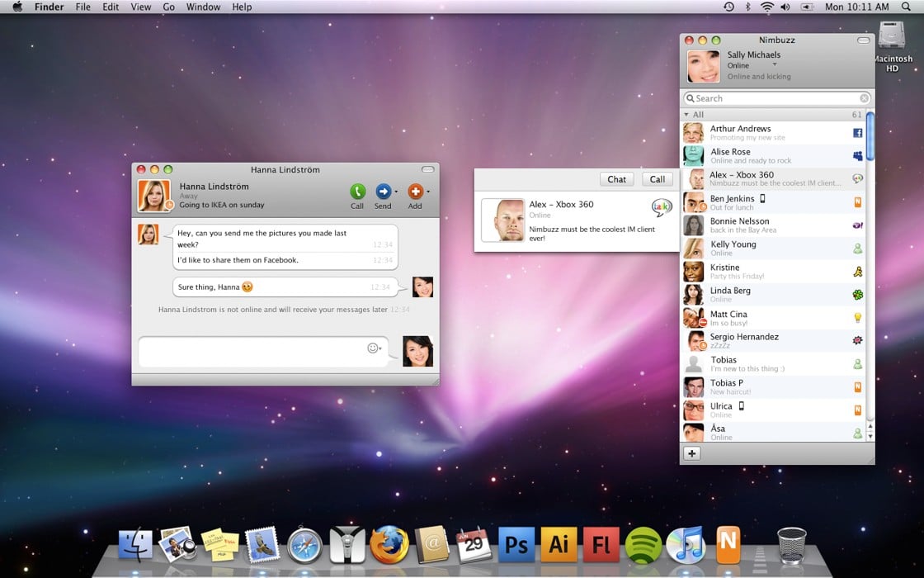Screen dimensions: 924x578
Task: Click Hanna Lindström's avatar in the chat header
Action: (x=154, y=196)
